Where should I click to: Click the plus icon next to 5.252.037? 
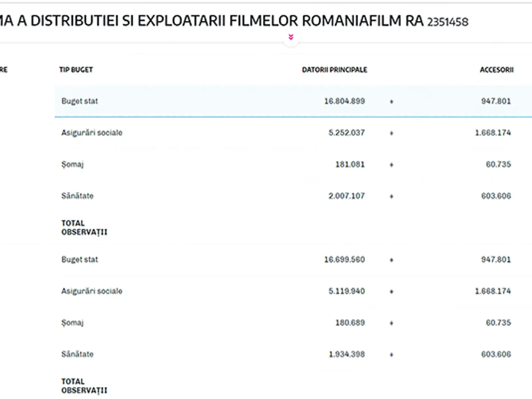(x=391, y=133)
